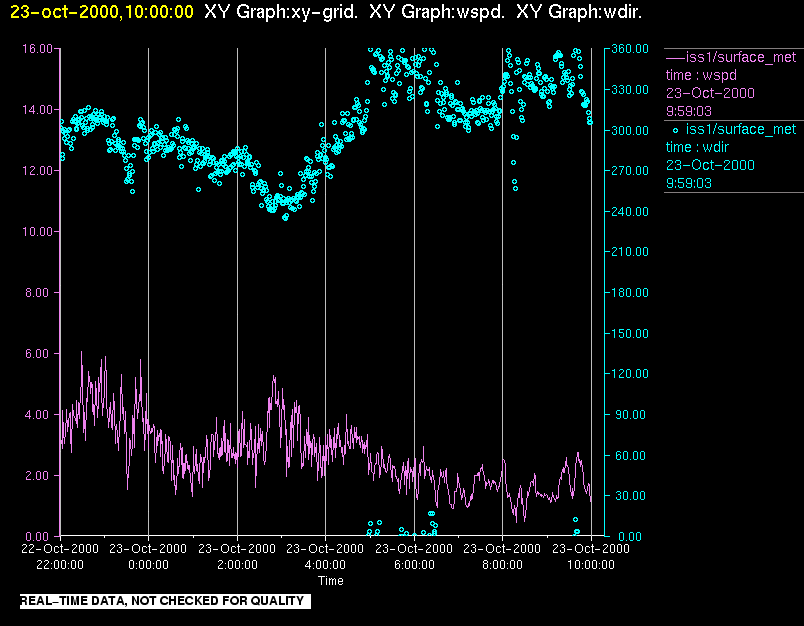804x626 pixels.
Task: Click the 23-Oct-2000 2:00:00 time label
Action: click(x=237, y=557)
